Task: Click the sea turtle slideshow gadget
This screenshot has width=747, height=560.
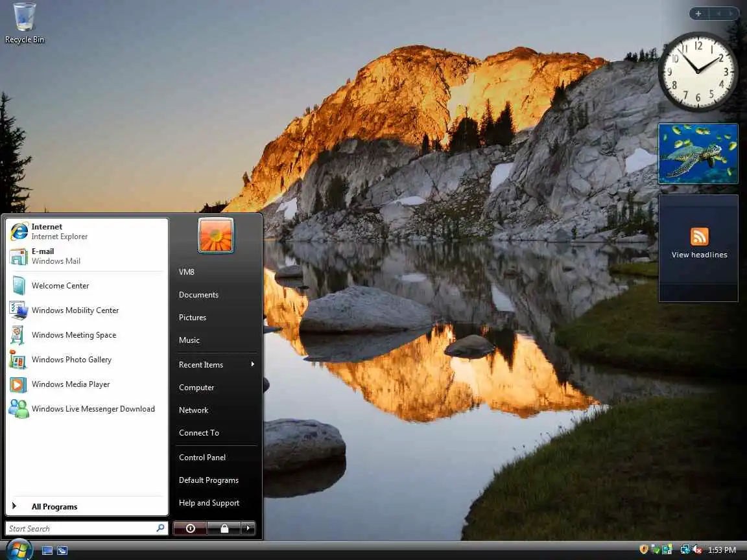Action: [698, 154]
